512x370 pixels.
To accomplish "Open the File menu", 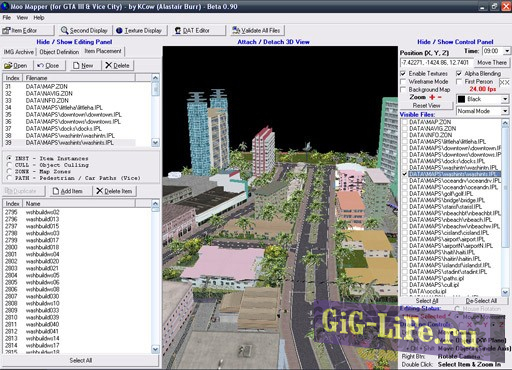I will pos(7,18).
